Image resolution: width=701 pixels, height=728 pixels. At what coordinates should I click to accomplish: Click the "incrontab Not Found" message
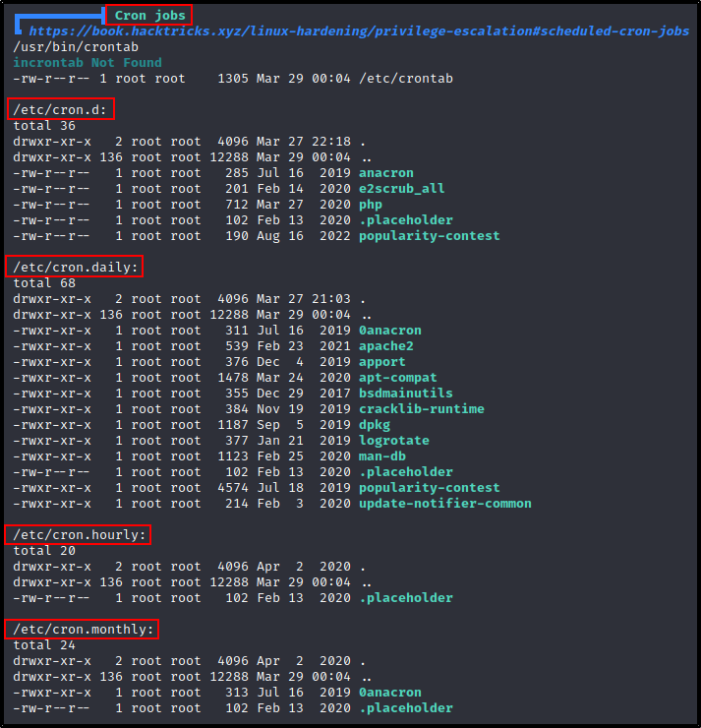click(87, 62)
